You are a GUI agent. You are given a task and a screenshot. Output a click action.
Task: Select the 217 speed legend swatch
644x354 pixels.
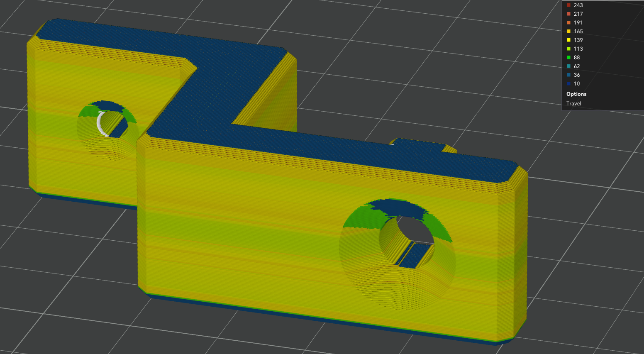[x=568, y=14]
